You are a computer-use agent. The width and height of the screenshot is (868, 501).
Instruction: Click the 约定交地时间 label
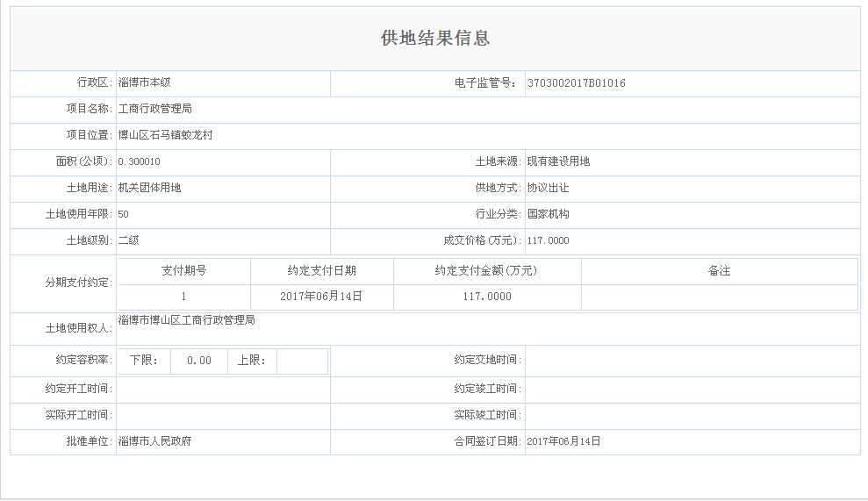[x=488, y=360]
